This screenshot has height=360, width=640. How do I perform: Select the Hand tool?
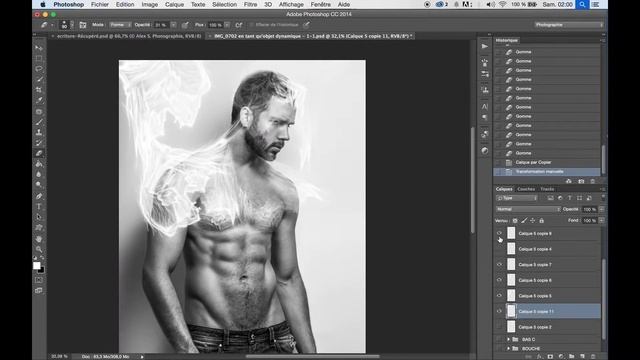coord(39,239)
